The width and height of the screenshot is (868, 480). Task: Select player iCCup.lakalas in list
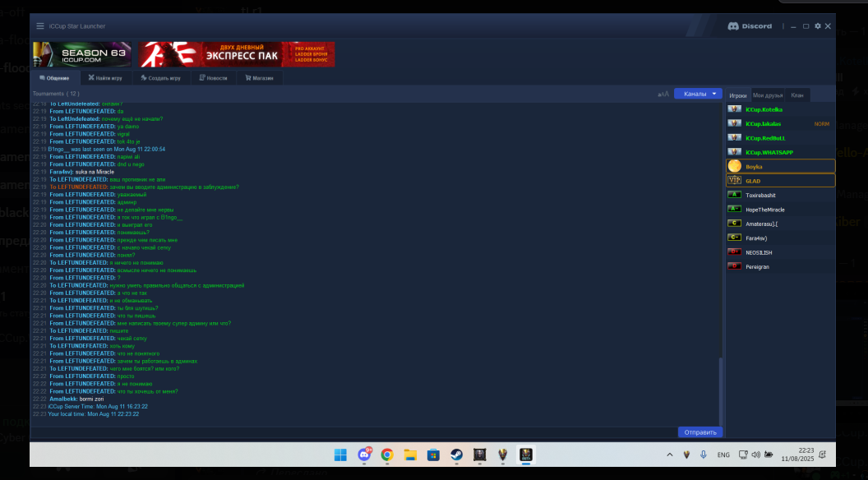tap(780, 124)
